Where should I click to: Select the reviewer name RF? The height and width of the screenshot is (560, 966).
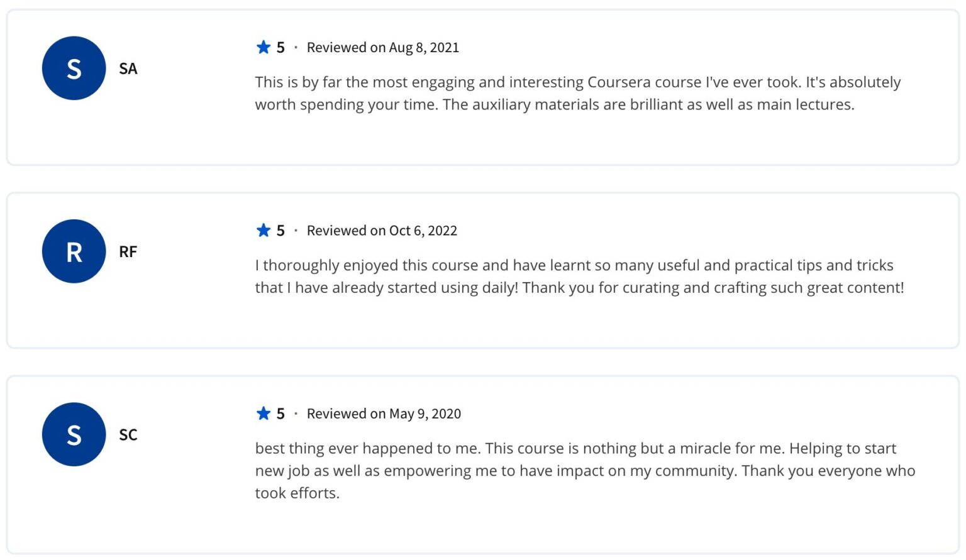tap(128, 251)
